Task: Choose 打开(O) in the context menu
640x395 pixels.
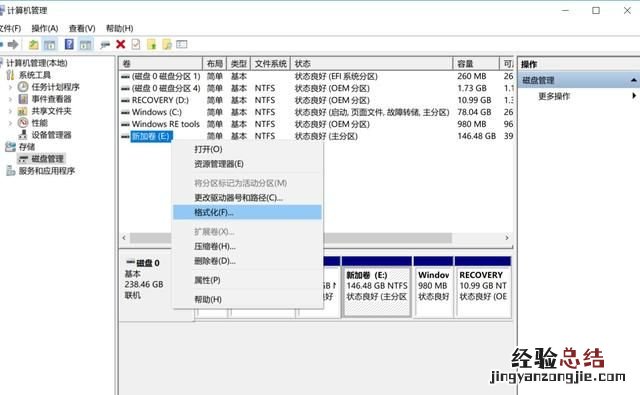Action: pos(247,149)
